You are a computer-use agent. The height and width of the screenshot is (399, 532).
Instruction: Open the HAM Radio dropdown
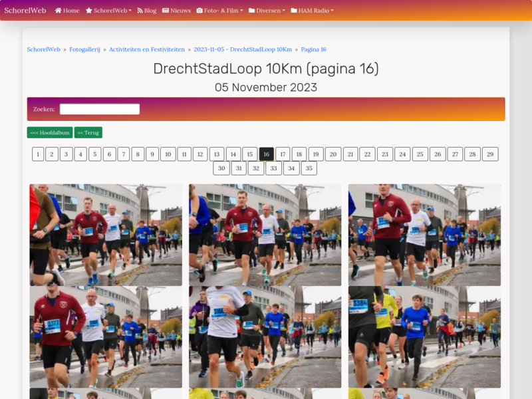point(312,11)
